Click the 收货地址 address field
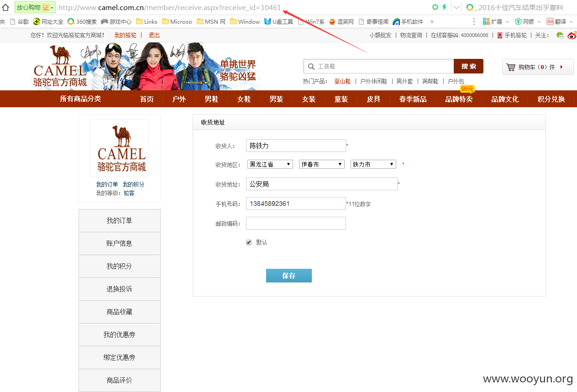Screen dimensions: 577x392 [x=322, y=184]
